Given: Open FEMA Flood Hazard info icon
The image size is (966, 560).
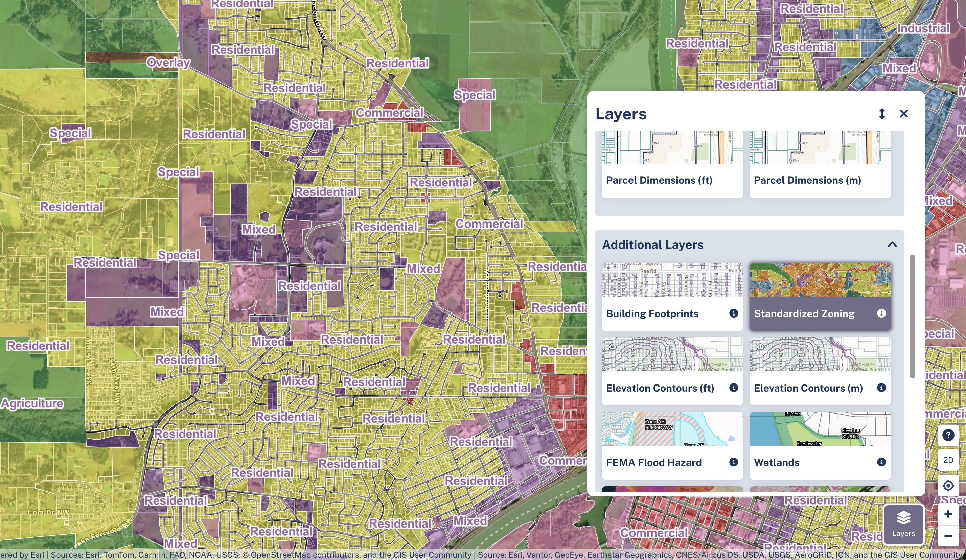Looking at the screenshot, I should tap(733, 462).
